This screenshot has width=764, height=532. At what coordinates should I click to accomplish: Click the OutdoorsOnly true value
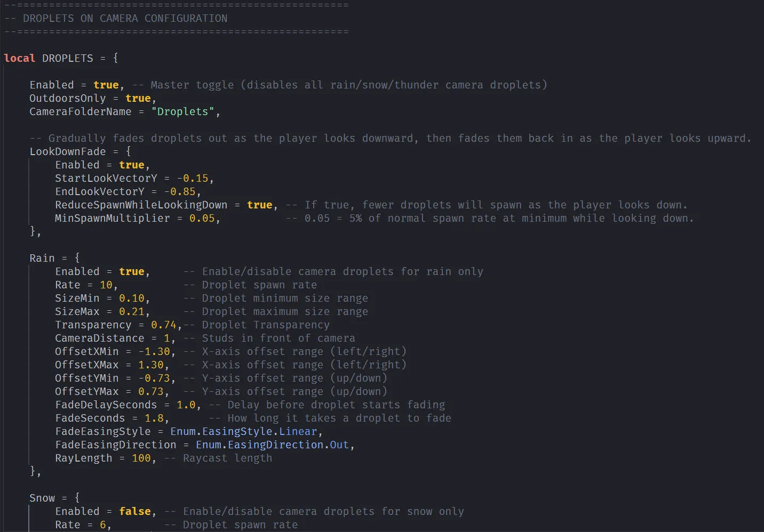point(138,98)
